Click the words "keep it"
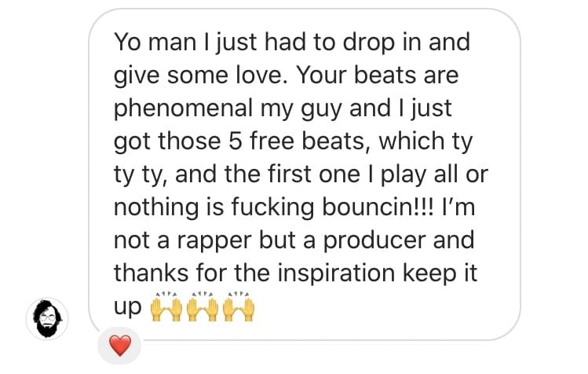588x374 pixels. click(440, 275)
